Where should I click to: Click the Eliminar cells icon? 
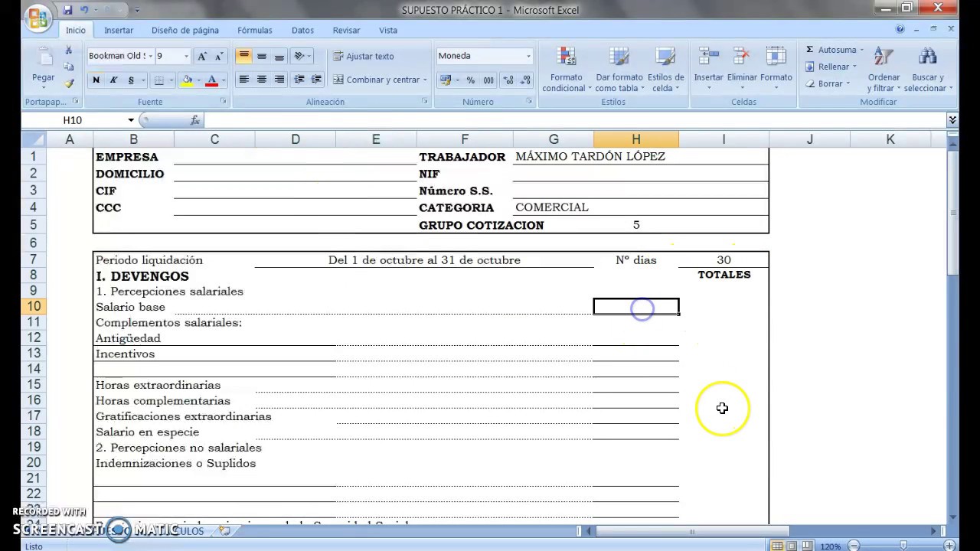point(741,57)
